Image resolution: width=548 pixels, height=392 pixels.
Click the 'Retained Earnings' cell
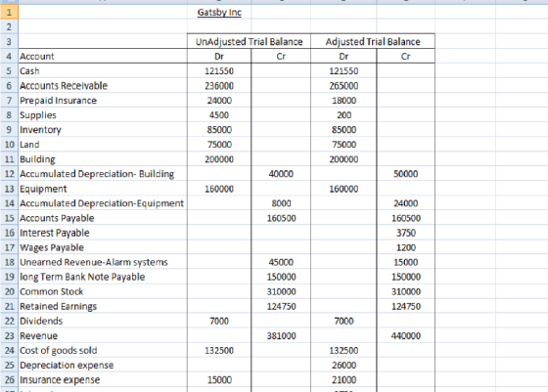[103, 306]
